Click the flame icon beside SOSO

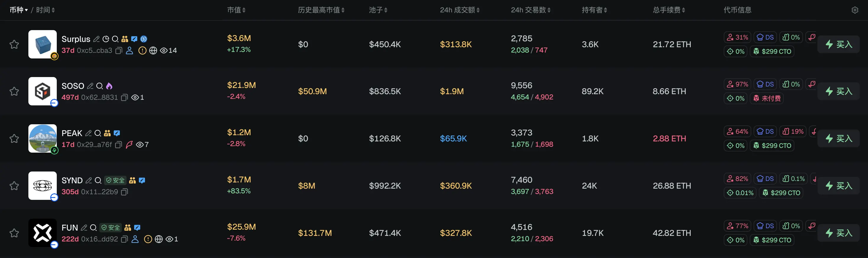click(109, 86)
